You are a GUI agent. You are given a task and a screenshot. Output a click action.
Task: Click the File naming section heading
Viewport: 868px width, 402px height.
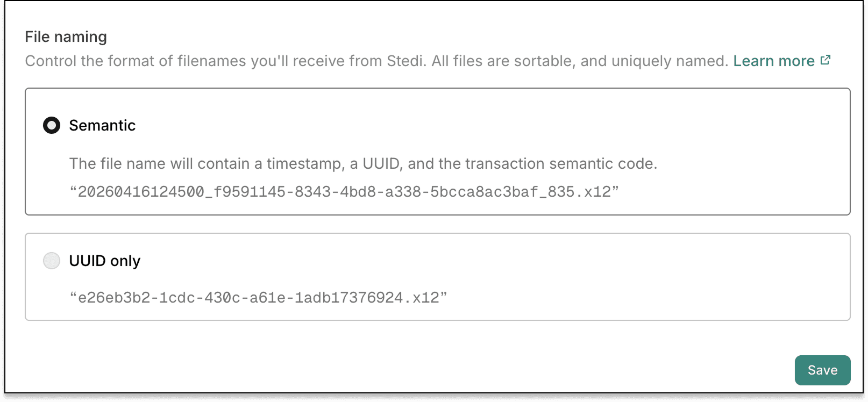point(66,37)
